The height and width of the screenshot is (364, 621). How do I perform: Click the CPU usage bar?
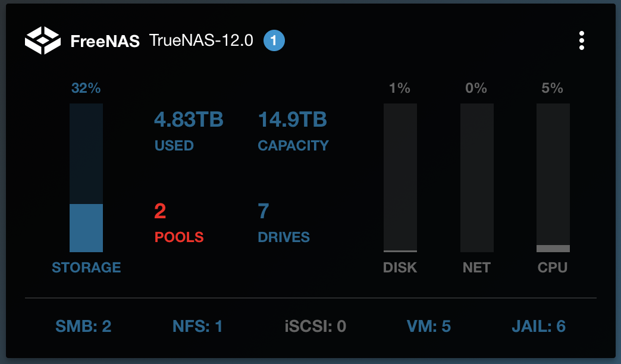[x=553, y=177]
